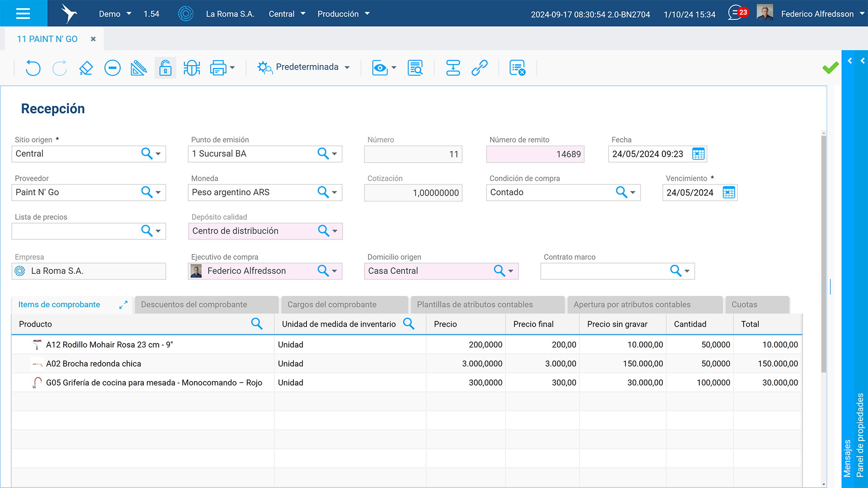The height and width of the screenshot is (488, 868).
Task: Close the 11 PAINT N' GO tab
Action: tap(93, 39)
